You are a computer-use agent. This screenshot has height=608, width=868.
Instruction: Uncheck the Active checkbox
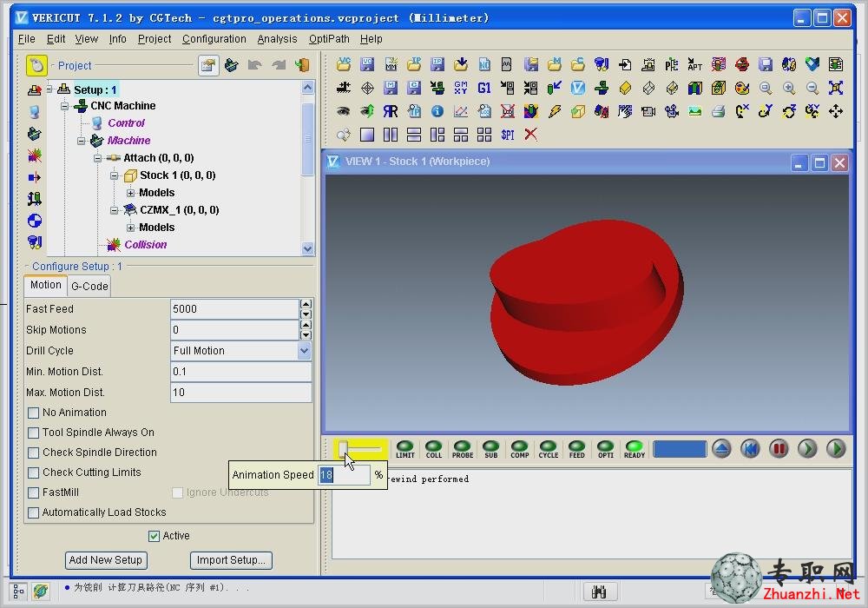pos(154,536)
